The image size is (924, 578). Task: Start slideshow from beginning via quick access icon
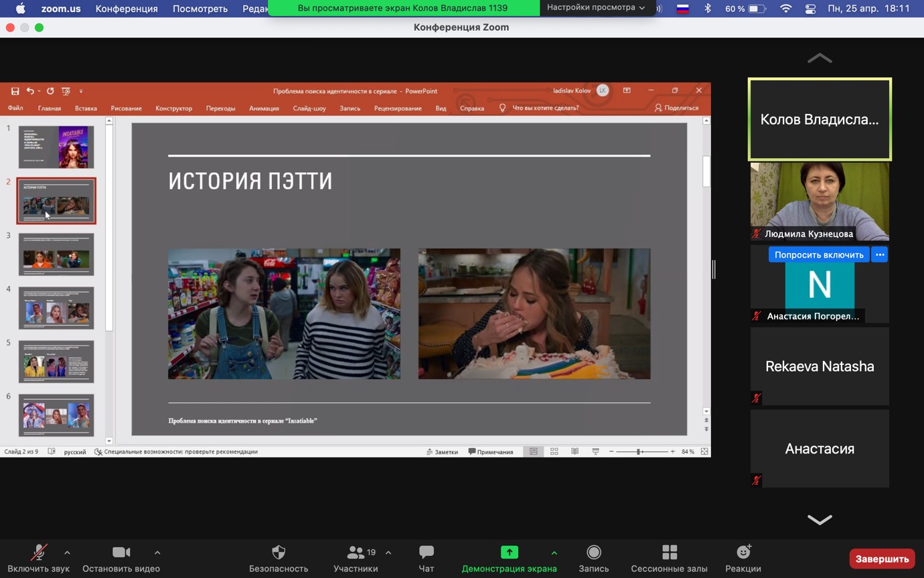tap(66, 91)
